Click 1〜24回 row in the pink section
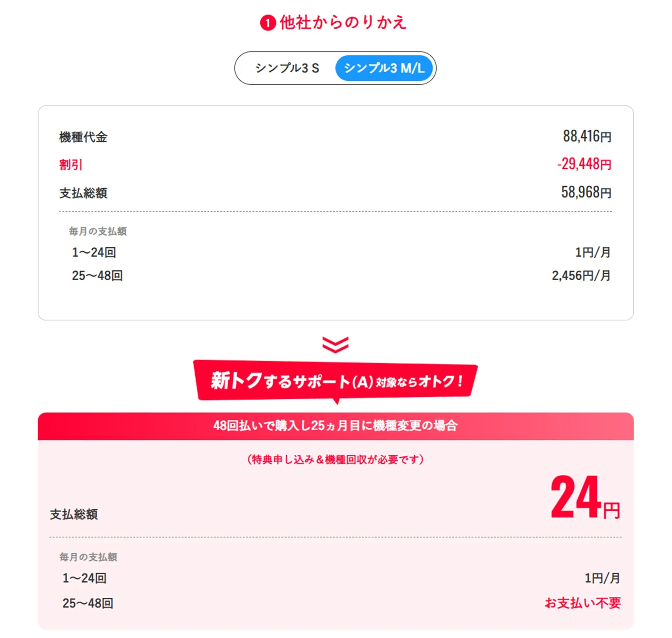The image size is (672, 638). click(x=84, y=578)
